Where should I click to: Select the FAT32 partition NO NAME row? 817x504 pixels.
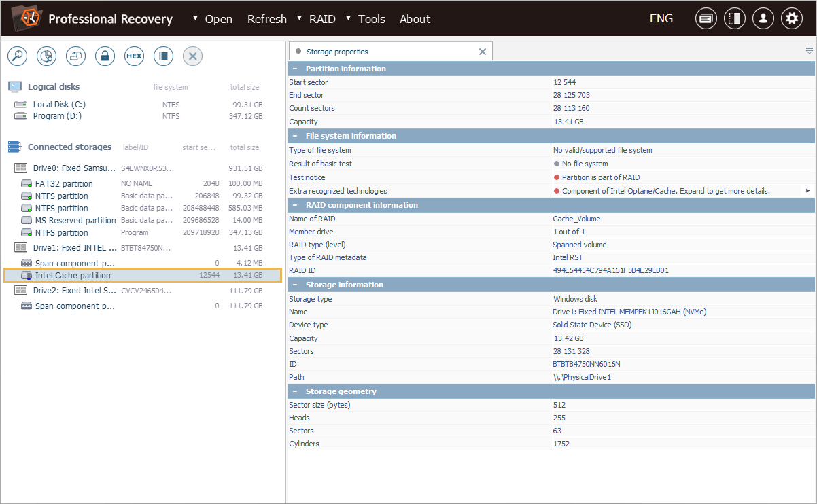[x=142, y=183]
